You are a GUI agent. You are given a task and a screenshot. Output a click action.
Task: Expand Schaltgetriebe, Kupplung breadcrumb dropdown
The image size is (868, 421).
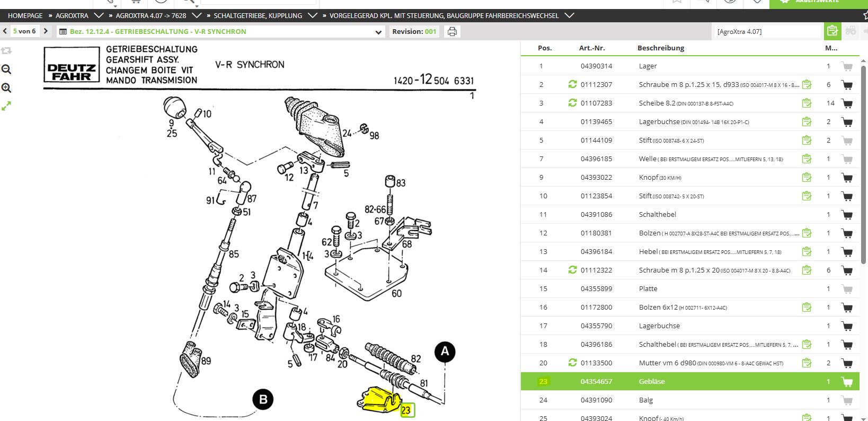pyautogui.click(x=313, y=15)
